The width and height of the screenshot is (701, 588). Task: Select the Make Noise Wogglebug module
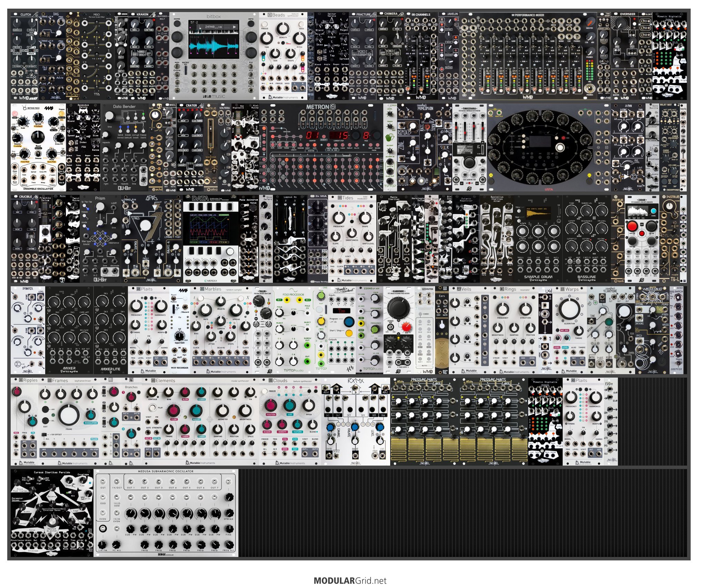tap(652, 330)
